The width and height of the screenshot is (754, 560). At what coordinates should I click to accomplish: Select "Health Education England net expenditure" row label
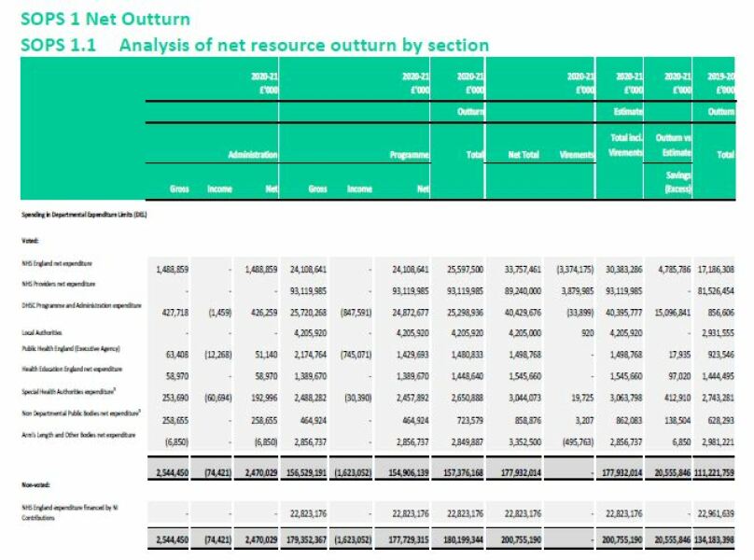(x=71, y=368)
